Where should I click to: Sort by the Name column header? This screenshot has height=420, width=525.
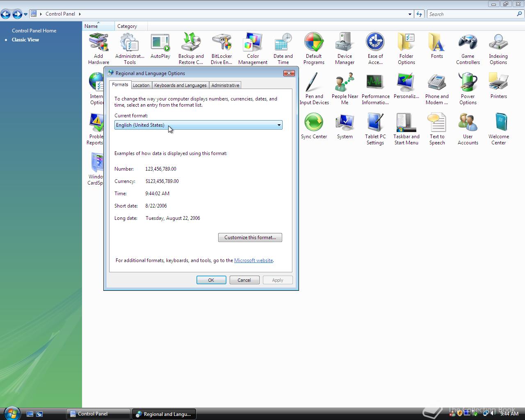(98, 26)
